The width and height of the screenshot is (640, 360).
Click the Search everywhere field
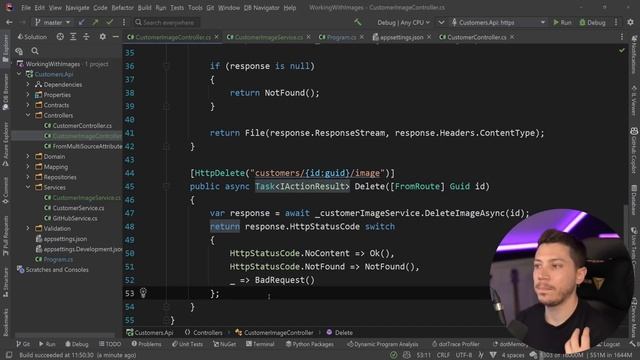(x=167, y=22)
